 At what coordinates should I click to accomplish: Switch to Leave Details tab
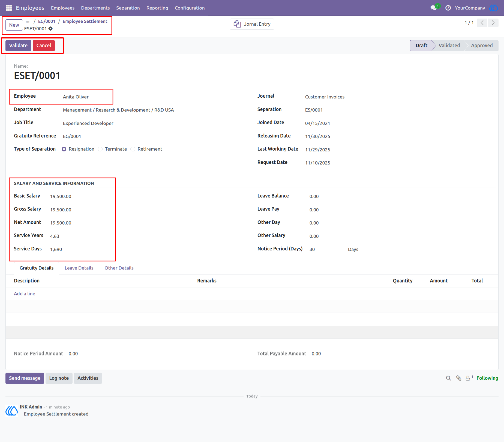79,268
